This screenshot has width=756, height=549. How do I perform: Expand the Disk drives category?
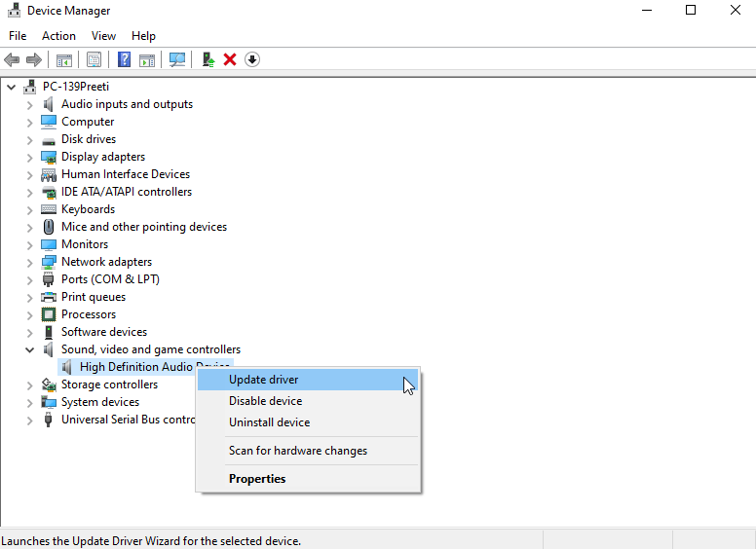click(30, 140)
